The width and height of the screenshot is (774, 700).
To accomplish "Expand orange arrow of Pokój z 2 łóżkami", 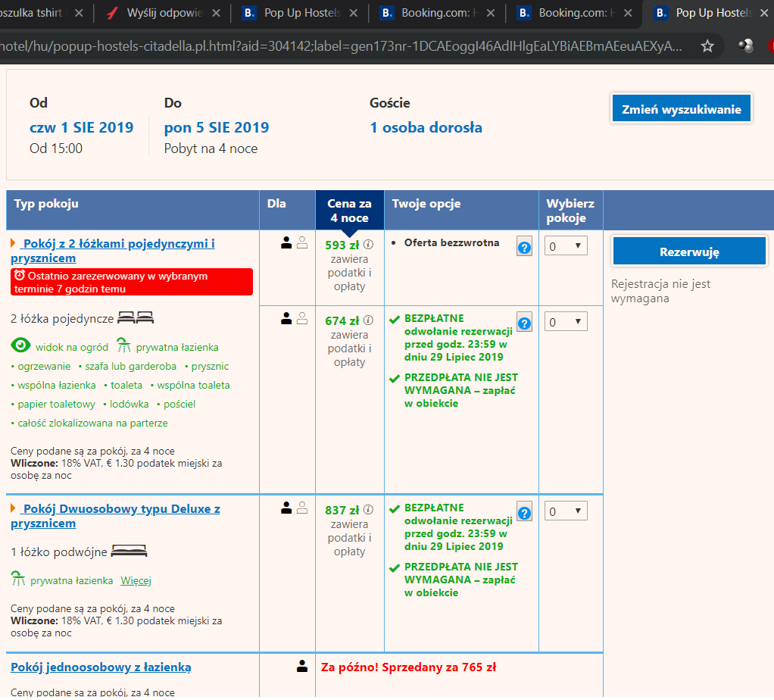I will coord(14,243).
